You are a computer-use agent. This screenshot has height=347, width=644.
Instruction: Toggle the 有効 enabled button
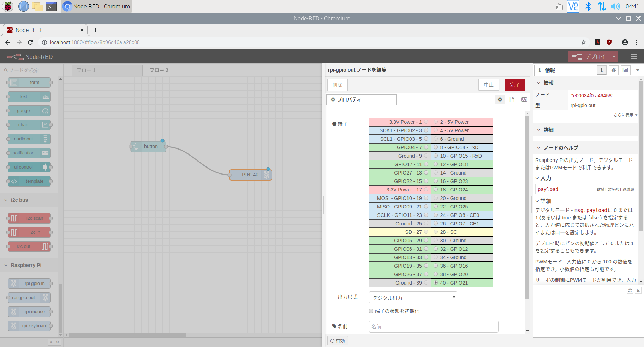point(338,341)
